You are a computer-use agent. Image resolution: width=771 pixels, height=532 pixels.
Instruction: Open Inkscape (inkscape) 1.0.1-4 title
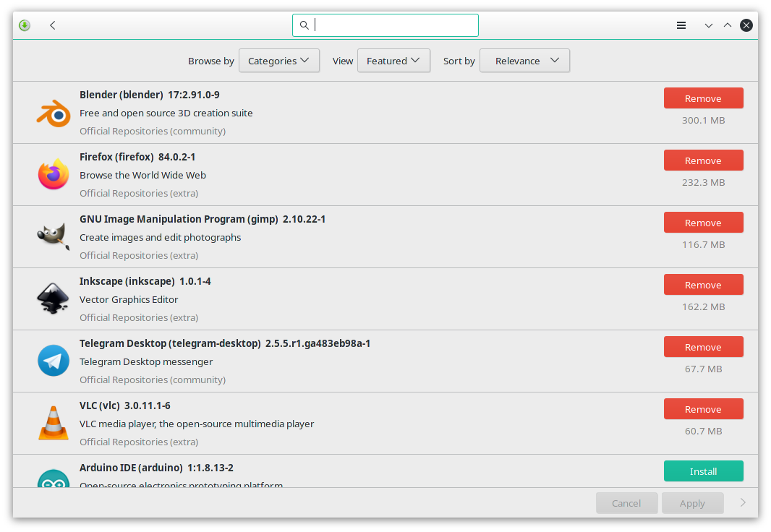[145, 281]
